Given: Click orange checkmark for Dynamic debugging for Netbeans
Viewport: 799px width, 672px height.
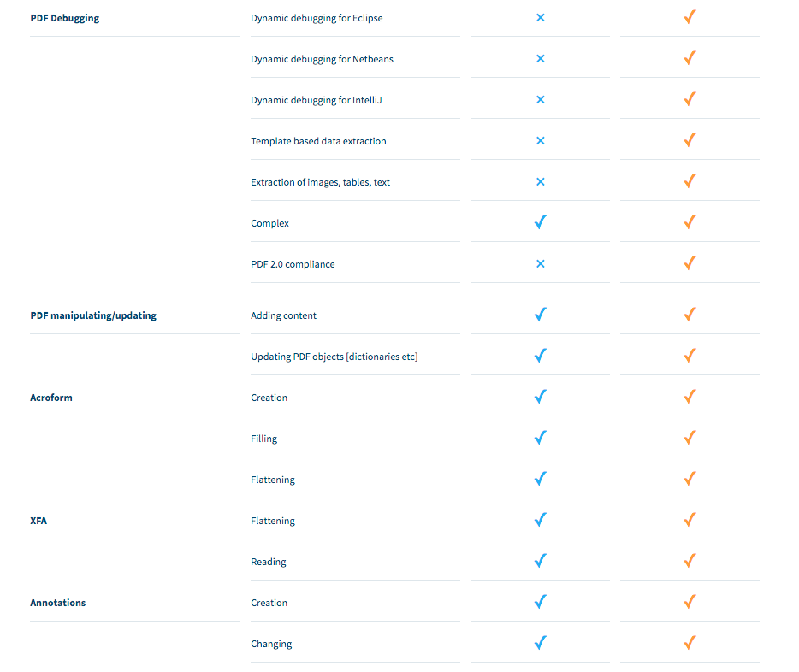Looking at the screenshot, I should 690,58.
